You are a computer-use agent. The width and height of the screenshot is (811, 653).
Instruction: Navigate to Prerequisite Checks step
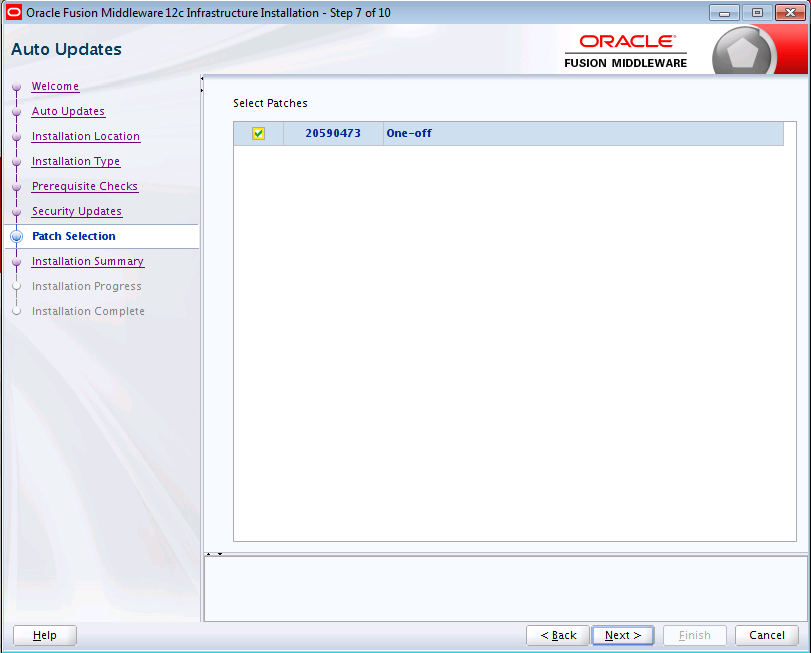(x=85, y=186)
